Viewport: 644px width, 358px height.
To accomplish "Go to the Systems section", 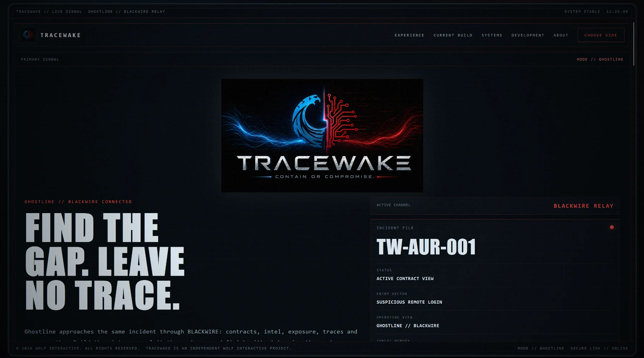I will point(492,35).
